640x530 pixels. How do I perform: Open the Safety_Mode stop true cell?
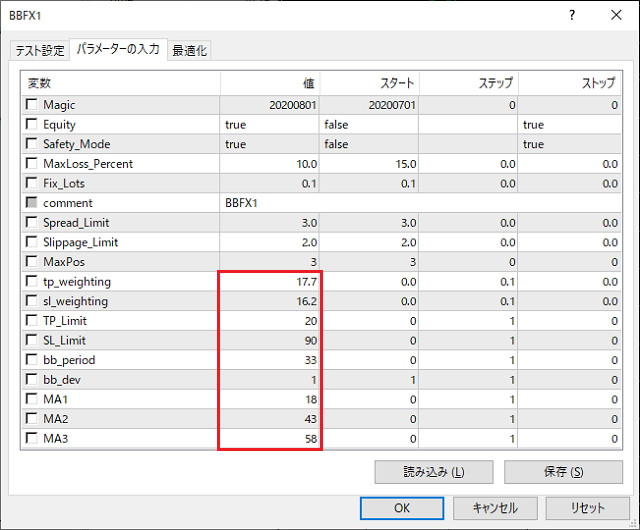570,144
